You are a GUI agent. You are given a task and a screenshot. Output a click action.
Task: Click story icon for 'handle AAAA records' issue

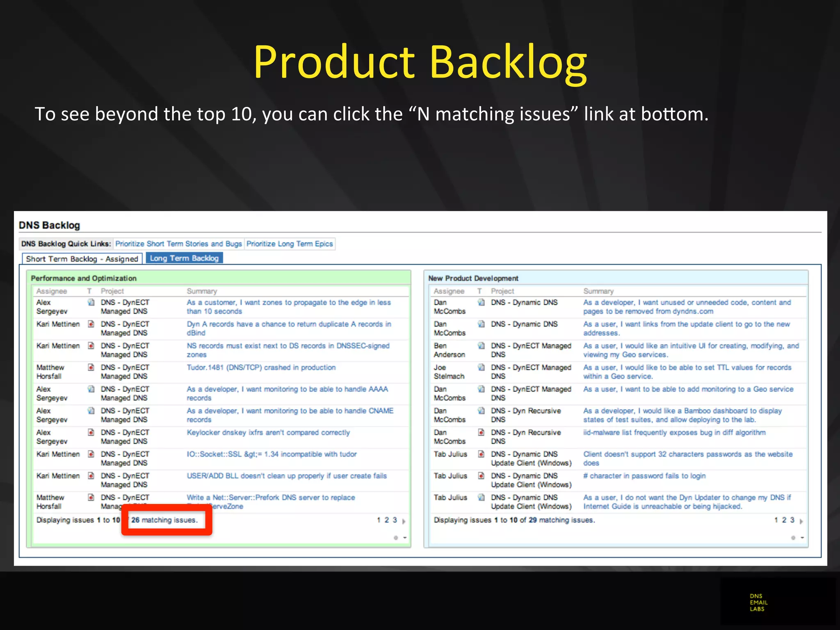point(91,389)
